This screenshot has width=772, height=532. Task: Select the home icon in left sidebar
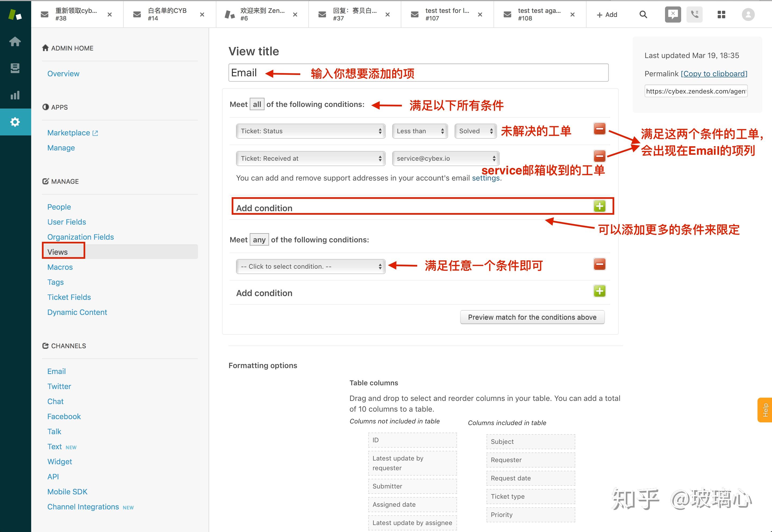pos(15,41)
